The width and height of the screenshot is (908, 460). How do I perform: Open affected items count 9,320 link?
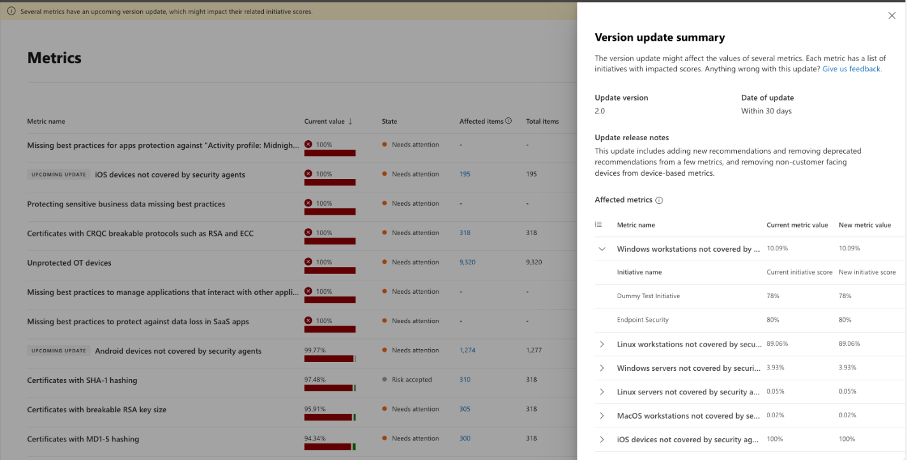[467, 262]
